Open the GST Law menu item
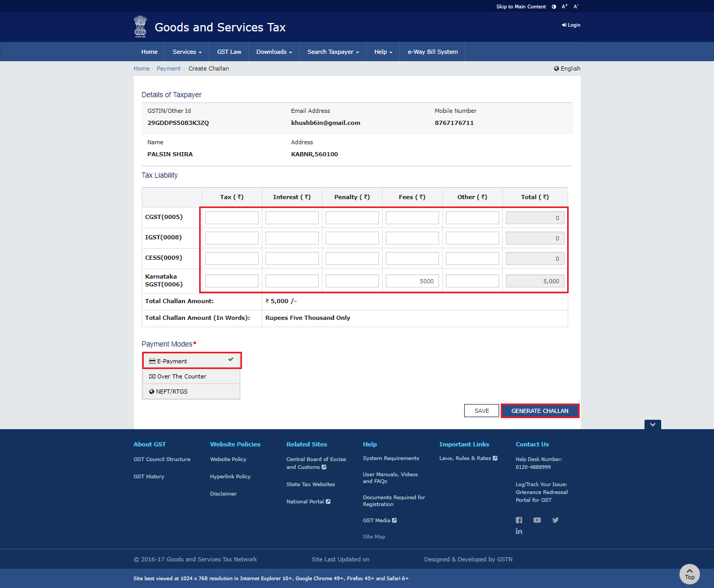The height and width of the screenshot is (588, 714). [229, 51]
